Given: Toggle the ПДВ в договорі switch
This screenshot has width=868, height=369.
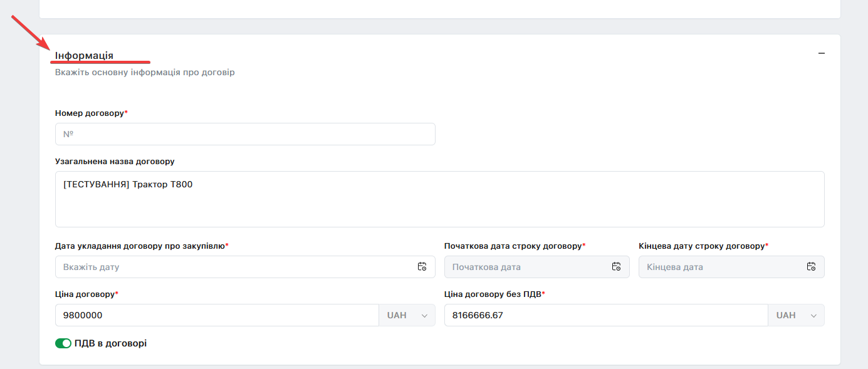Looking at the screenshot, I should [x=63, y=343].
